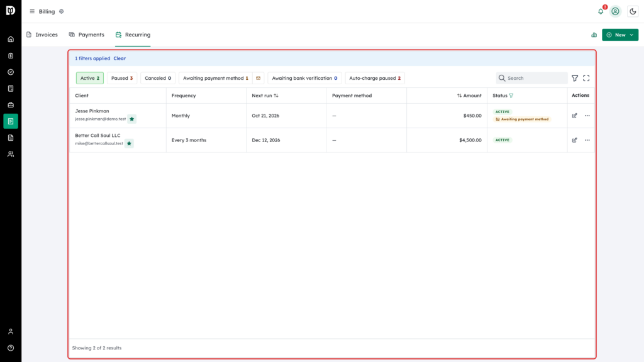Open the chart statistics icon
Image resolution: width=644 pixels, height=362 pixels.
594,35
